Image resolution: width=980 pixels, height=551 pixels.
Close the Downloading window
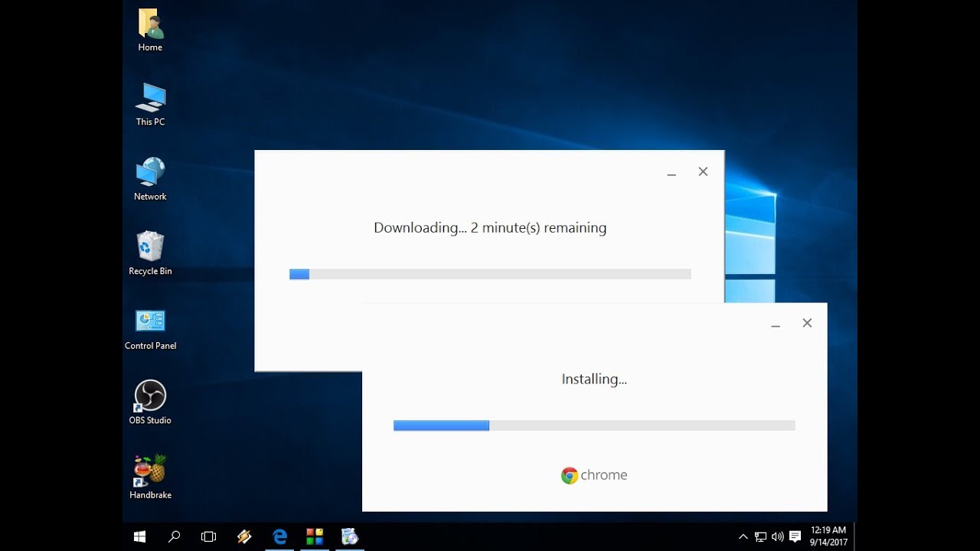[x=703, y=171]
